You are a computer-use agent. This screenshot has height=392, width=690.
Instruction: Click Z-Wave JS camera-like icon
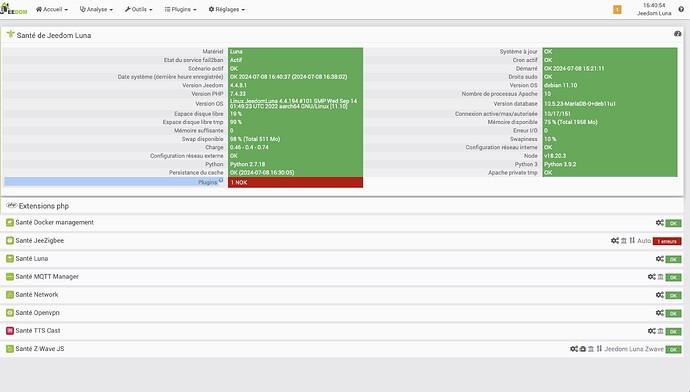[x=583, y=349]
